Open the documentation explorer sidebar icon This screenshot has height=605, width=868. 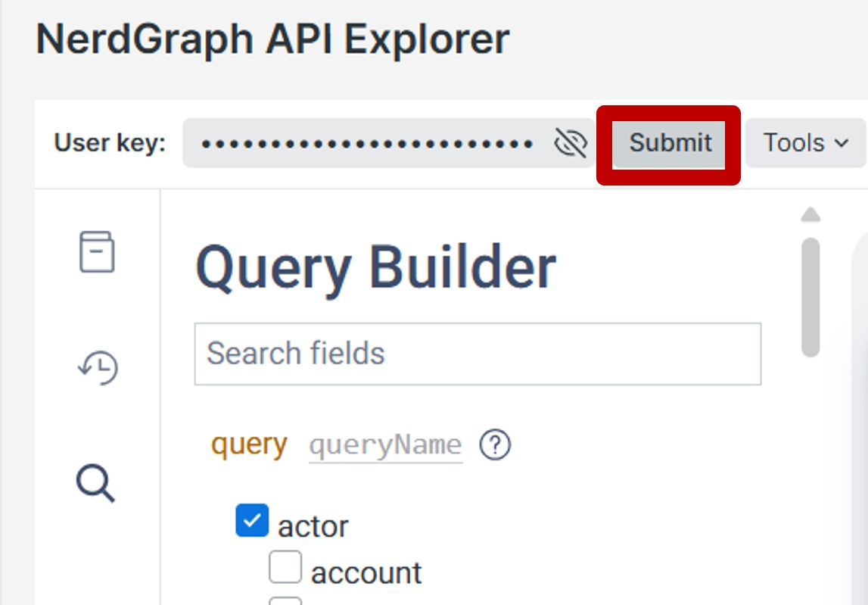point(97,252)
